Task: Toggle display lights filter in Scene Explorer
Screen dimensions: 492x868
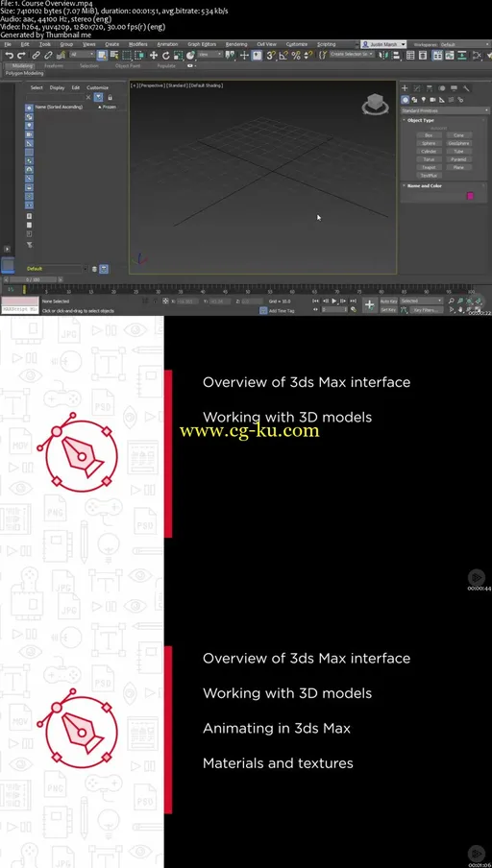Action: tap(30, 126)
